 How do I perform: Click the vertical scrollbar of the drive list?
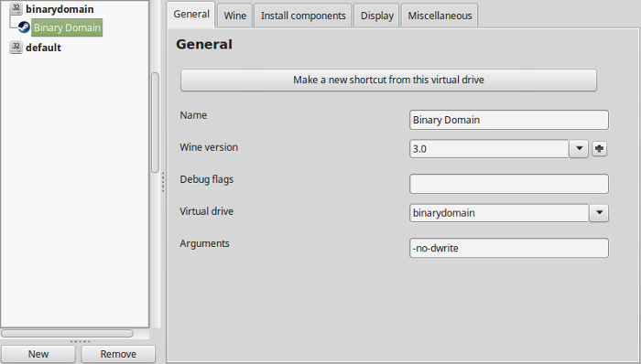(x=155, y=123)
